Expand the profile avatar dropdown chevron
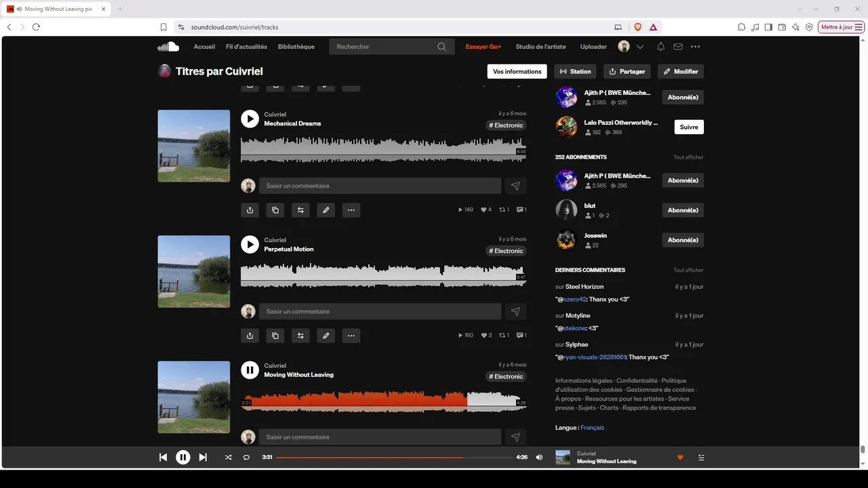Screen dimensions: 868x488 click(640, 47)
